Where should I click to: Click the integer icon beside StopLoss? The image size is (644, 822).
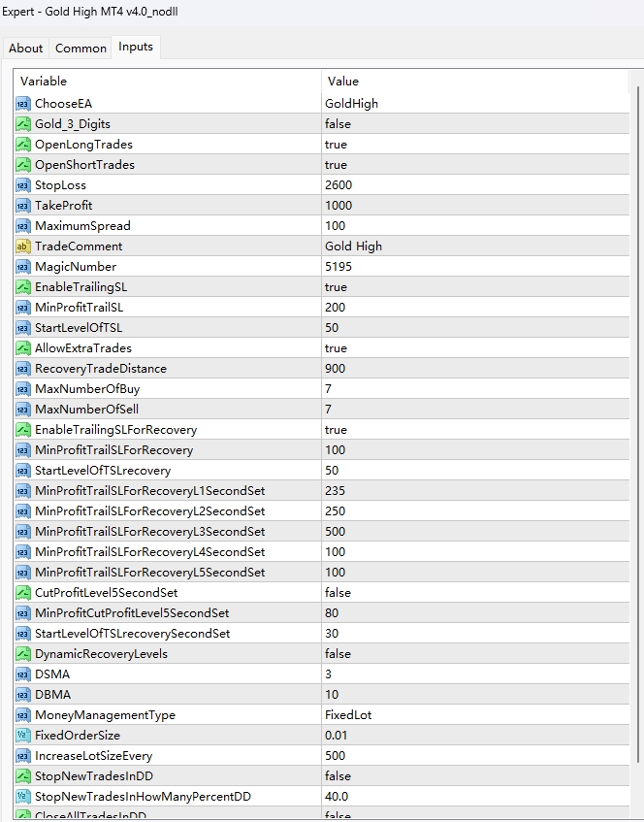[23, 185]
